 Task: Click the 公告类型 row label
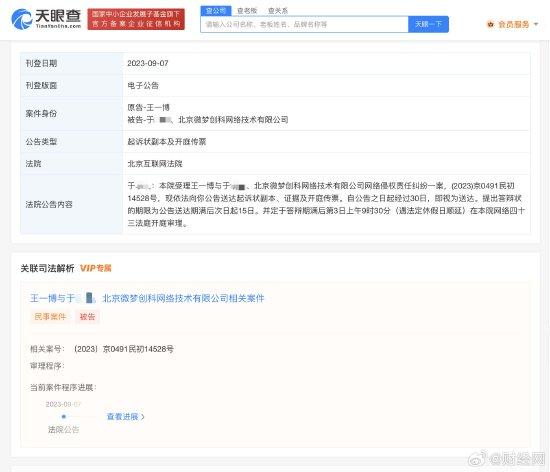point(41,142)
